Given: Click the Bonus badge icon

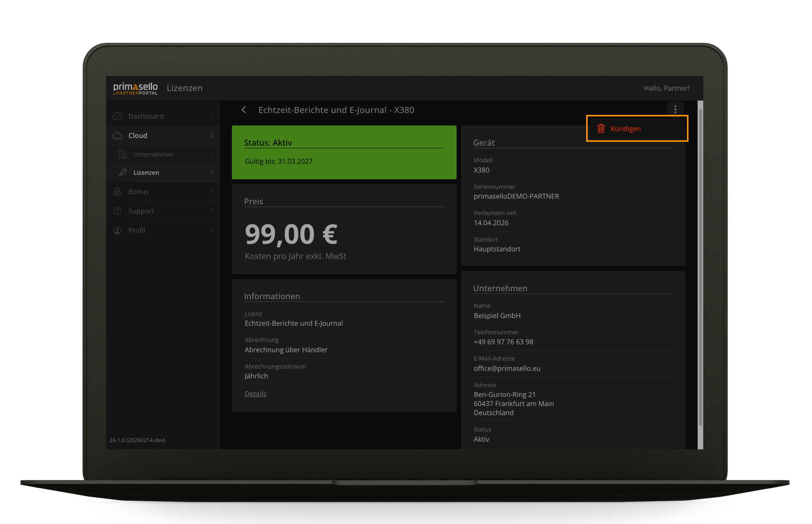Looking at the screenshot, I should point(117,191).
